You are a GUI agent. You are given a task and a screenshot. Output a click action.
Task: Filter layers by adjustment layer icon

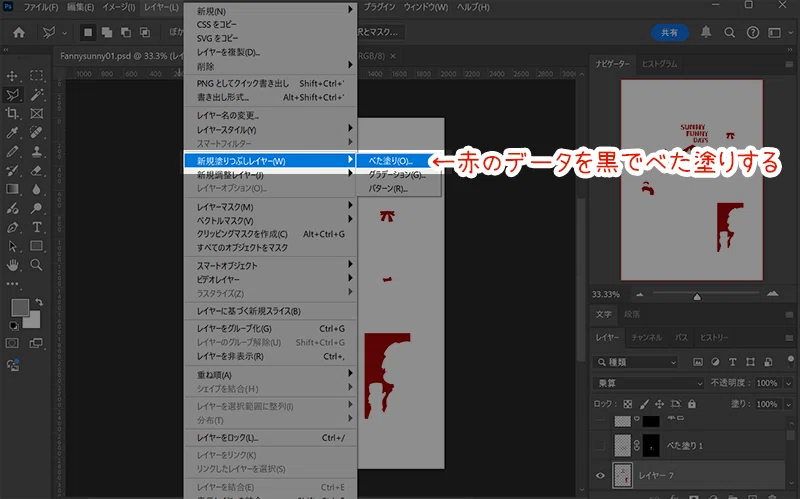click(x=715, y=362)
